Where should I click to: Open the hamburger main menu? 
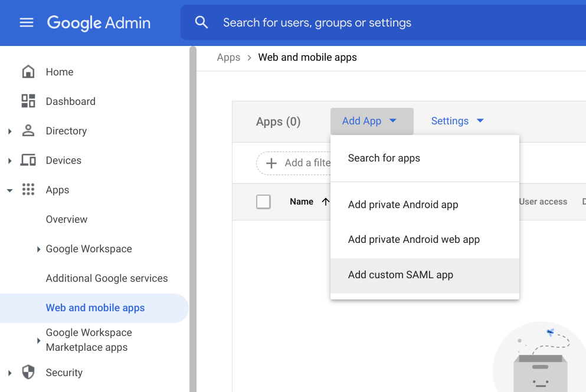pos(27,23)
